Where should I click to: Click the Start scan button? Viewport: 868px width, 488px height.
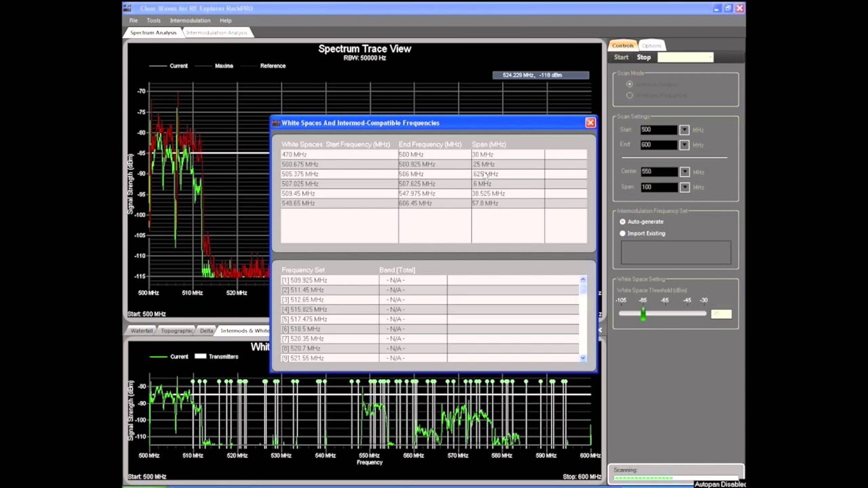[x=621, y=58]
